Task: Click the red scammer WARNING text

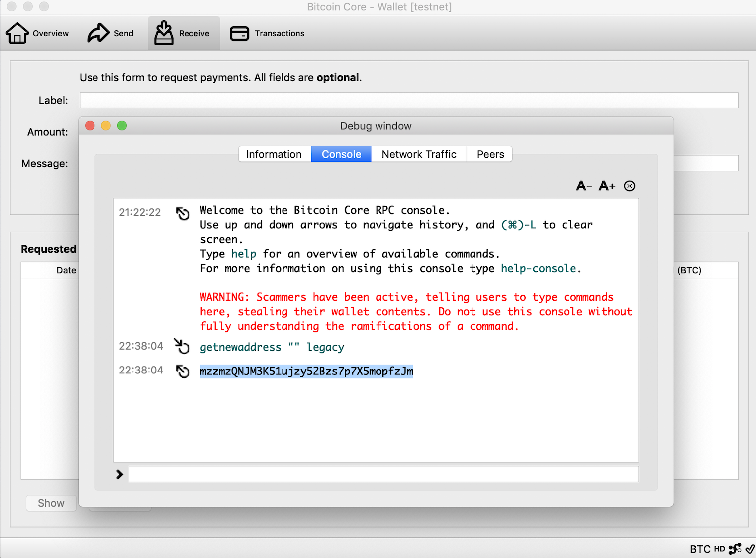Action: [x=416, y=311]
